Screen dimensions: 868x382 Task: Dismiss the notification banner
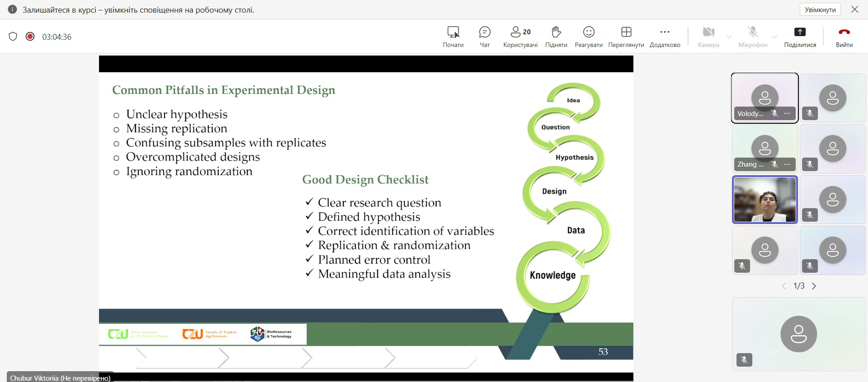tap(854, 9)
